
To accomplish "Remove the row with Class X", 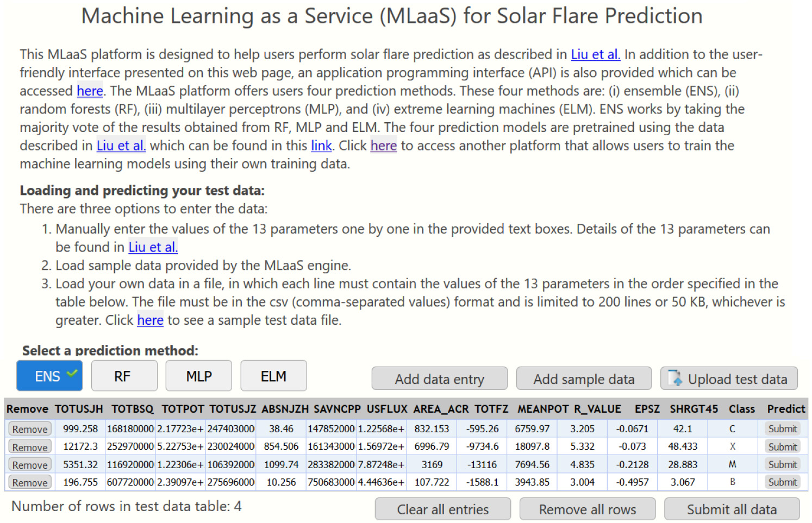I will click(29, 446).
